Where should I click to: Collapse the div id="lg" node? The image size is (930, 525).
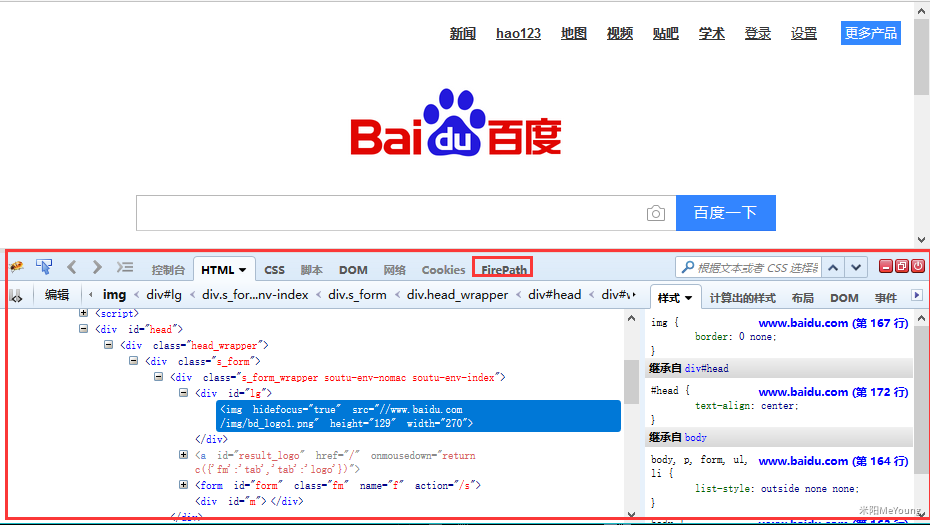184,393
